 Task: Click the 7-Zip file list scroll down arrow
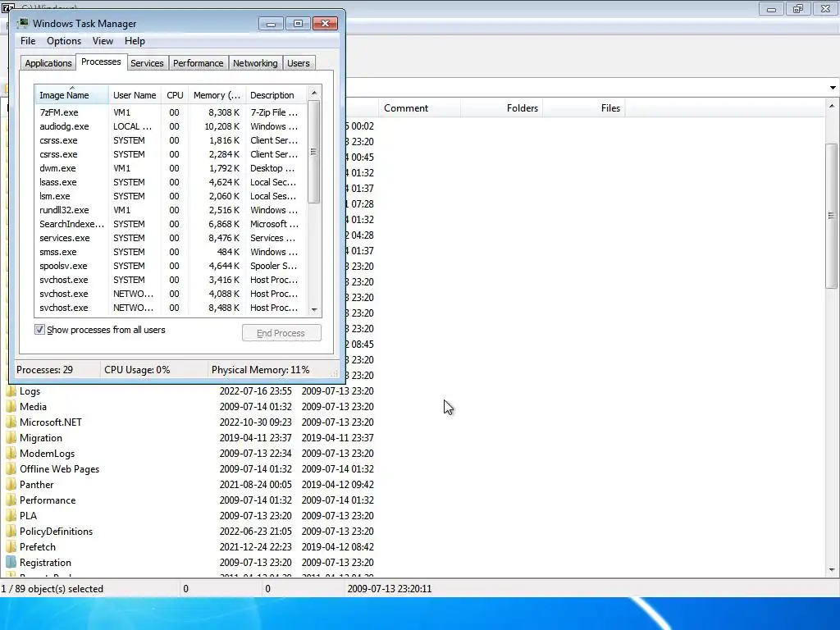832,570
